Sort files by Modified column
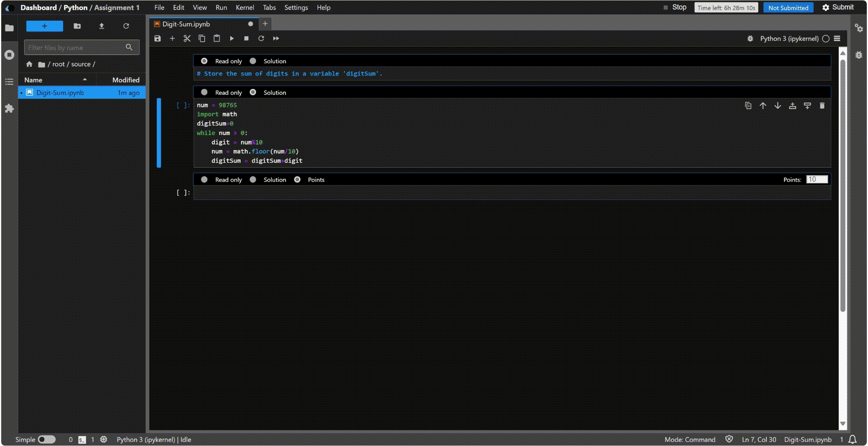868x446 pixels. tap(126, 80)
